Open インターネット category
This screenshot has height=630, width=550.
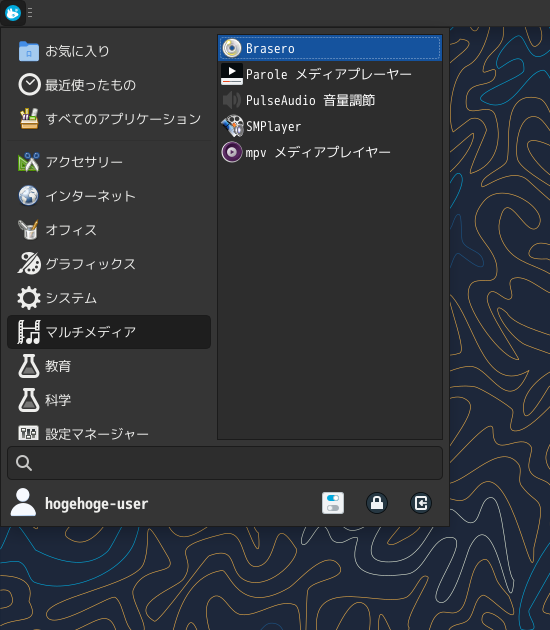tap(109, 196)
